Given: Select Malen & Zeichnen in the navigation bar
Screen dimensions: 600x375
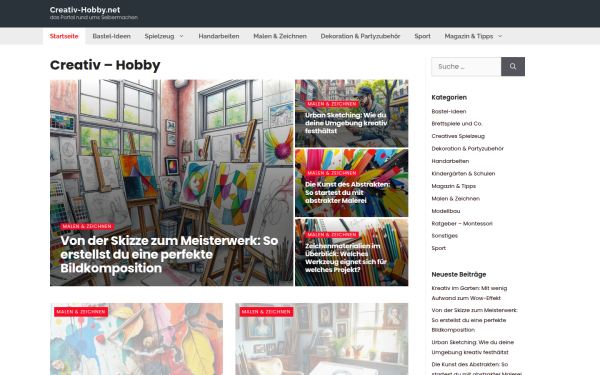Looking at the screenshot, I should click(x=280, y=36).
